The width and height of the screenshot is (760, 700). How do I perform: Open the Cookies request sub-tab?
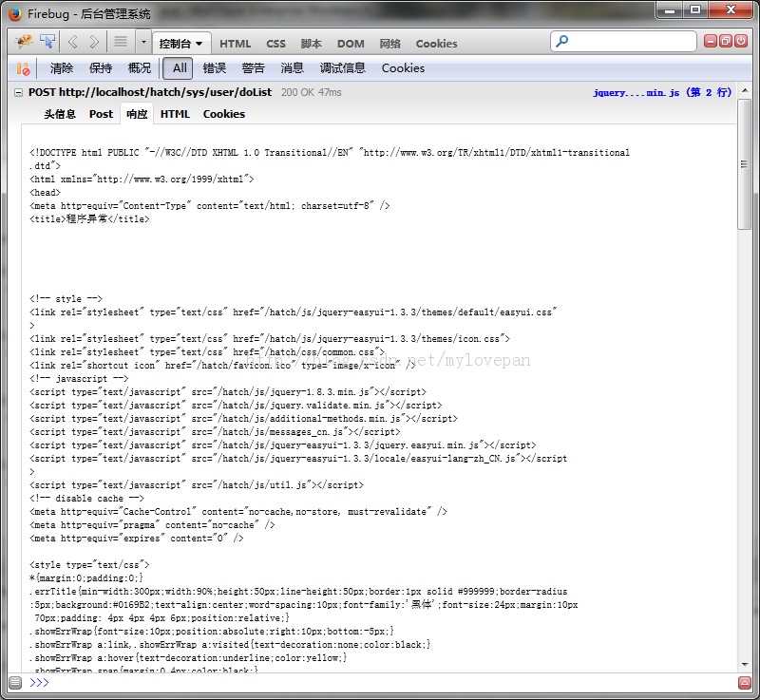224,114
